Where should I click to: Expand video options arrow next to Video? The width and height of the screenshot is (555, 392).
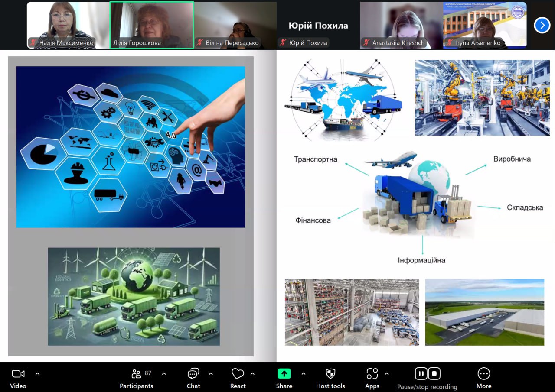point(37,373)
